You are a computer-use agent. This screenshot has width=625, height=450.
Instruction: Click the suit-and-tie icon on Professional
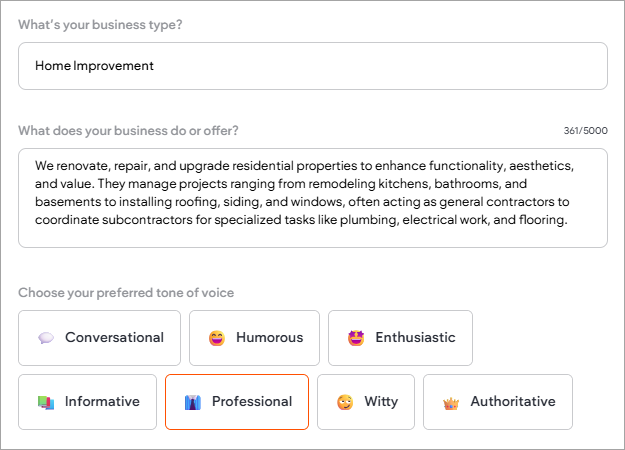(193, 402)
